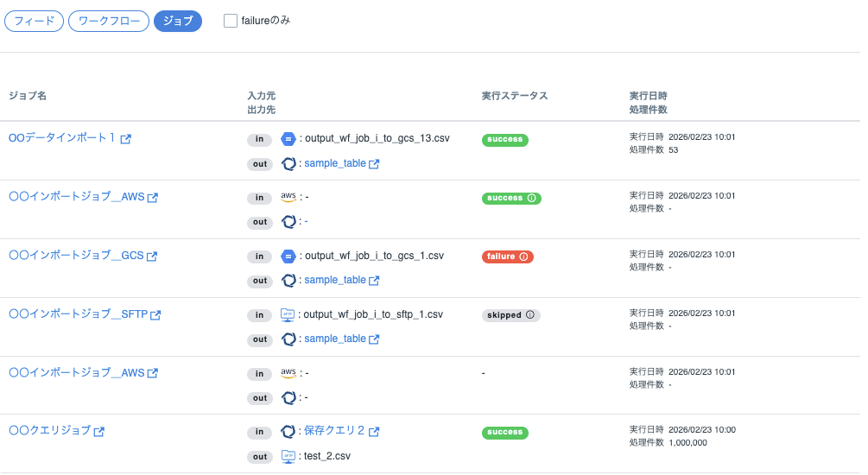Click SFTP icon beside test_2.csv
The image size is (868, 475).
tap(288, 456)
